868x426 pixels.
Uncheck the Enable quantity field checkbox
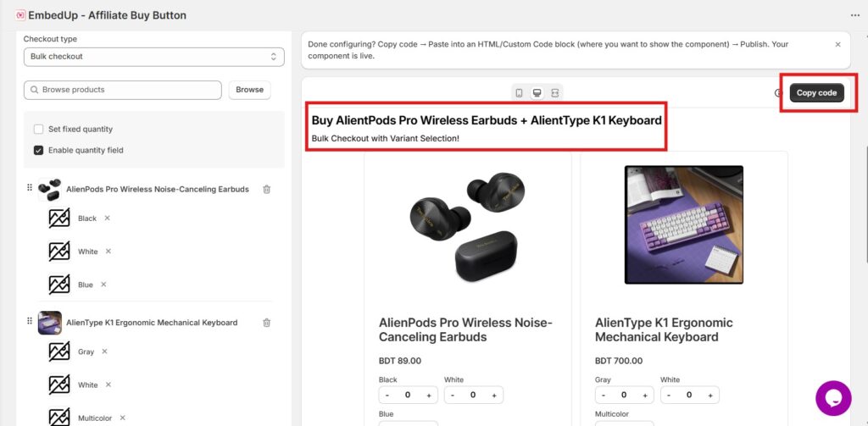[38, 150]
